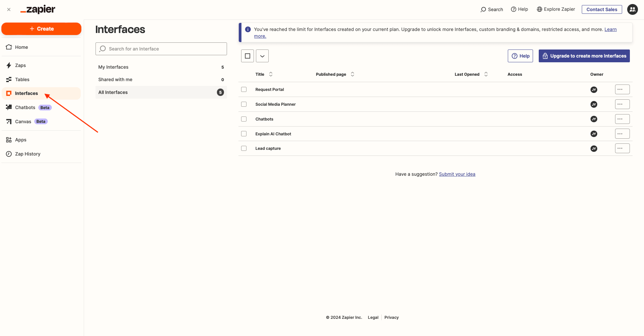The image size is (644, 336).
Task: View the JY owner avatar on Chatbots row
Action: (594, 119)
